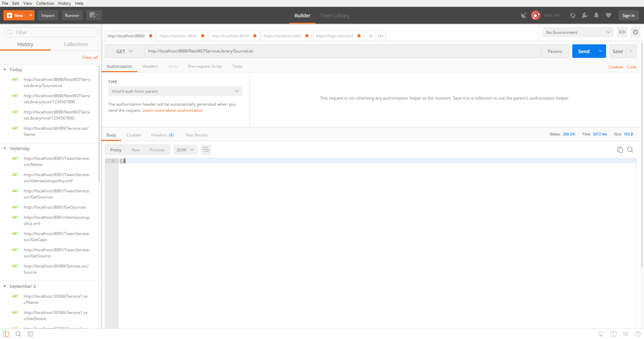Open the notifications bell

596,15
